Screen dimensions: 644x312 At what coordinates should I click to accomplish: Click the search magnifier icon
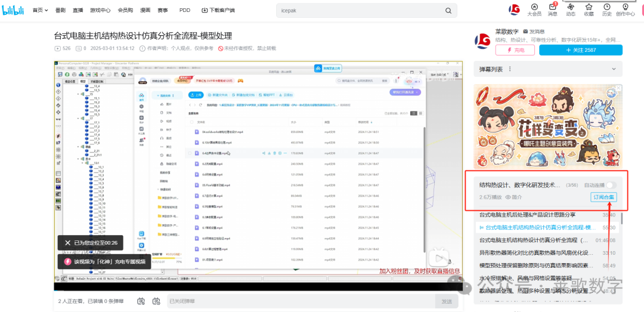click(x=448, y=11)
